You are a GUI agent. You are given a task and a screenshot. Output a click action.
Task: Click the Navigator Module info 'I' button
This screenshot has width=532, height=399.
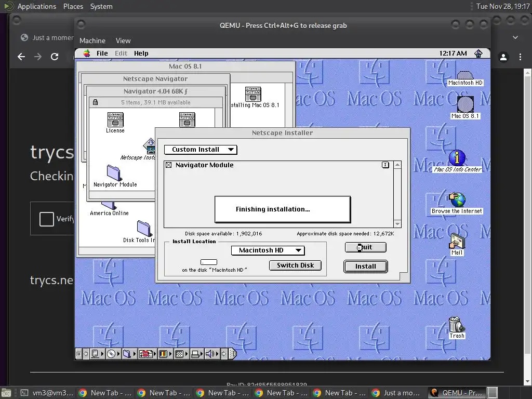385,165
